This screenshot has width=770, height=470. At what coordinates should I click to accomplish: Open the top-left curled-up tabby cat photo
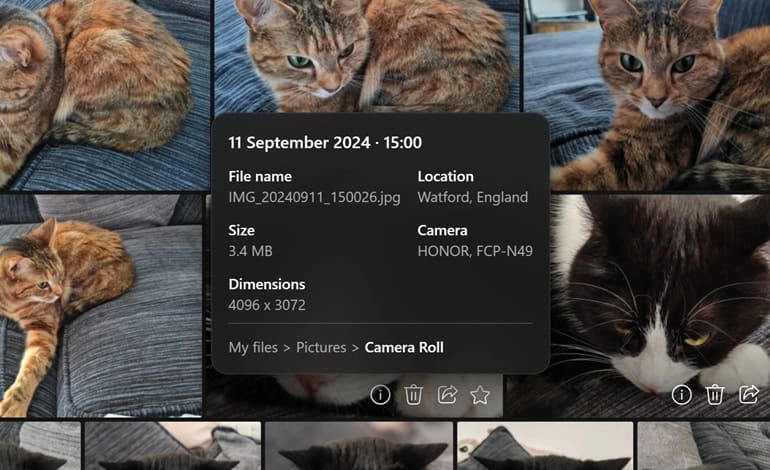click(100, 90)
